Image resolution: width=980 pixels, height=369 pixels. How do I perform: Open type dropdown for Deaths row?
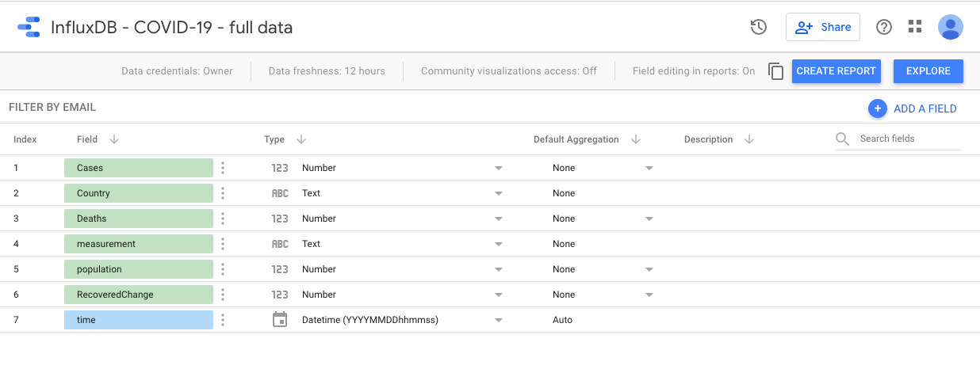499,219
